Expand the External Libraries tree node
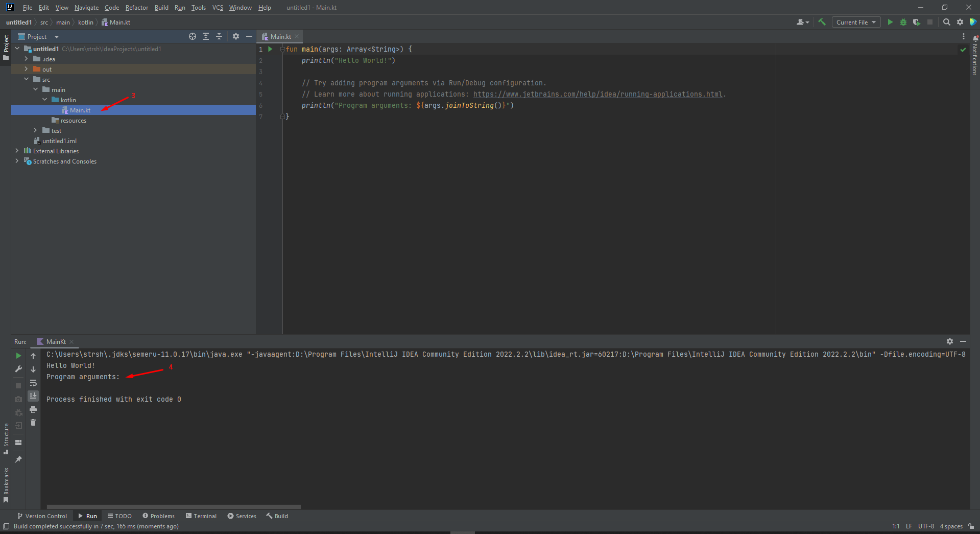The image size is (980, 534). 17,151
